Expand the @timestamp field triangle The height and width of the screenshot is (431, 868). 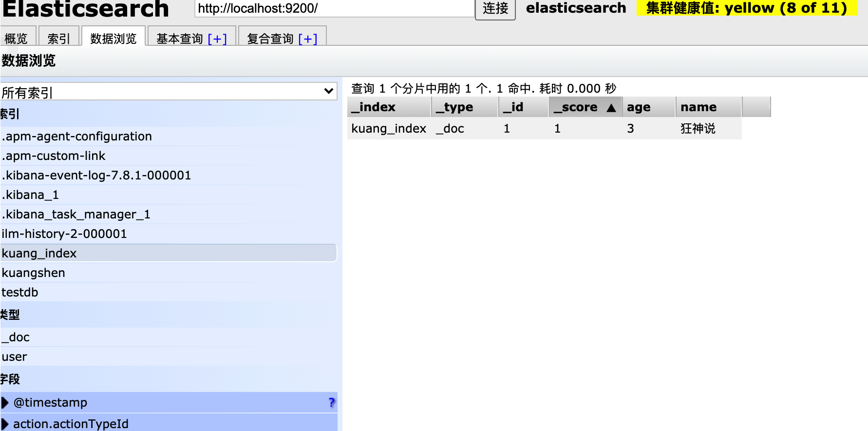point(5,403)
